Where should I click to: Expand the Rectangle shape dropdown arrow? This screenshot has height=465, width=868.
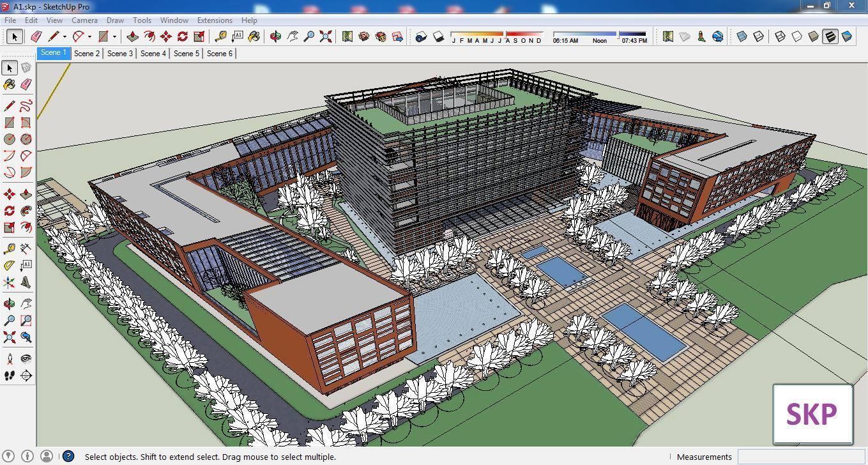pyautogui.click(x=114, y=37)
